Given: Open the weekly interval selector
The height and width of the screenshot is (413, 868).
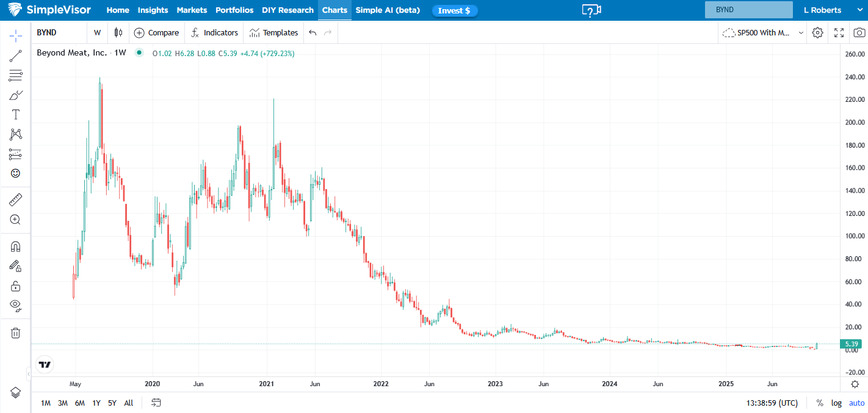Looking at the screenshot, I should click(97, 33).
